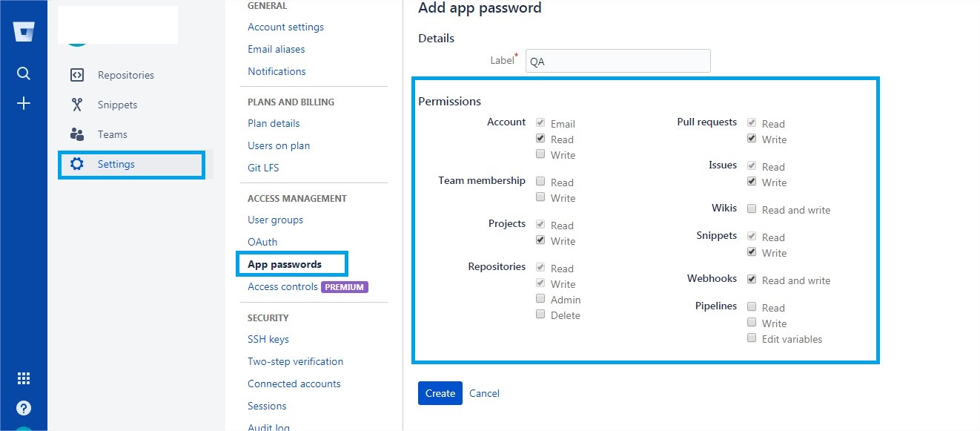Open search via magnifier icon
The width and height of the screenshot is (980, 431).
point(24,73)
